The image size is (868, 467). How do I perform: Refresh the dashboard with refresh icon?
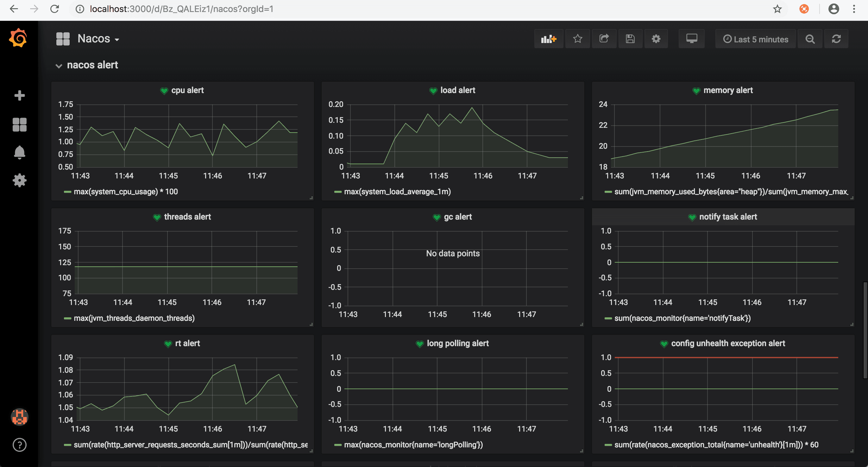tap(836, 39)
